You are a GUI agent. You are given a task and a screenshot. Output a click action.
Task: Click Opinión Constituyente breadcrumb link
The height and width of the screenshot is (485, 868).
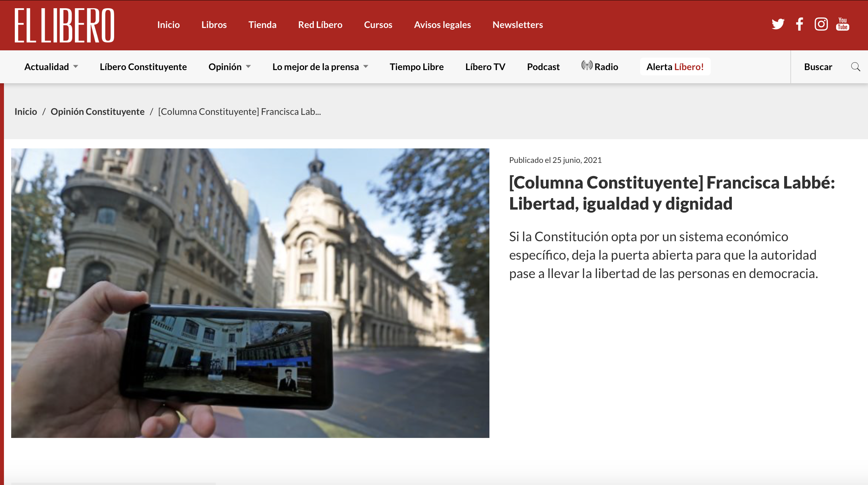[x=97, y=112]
